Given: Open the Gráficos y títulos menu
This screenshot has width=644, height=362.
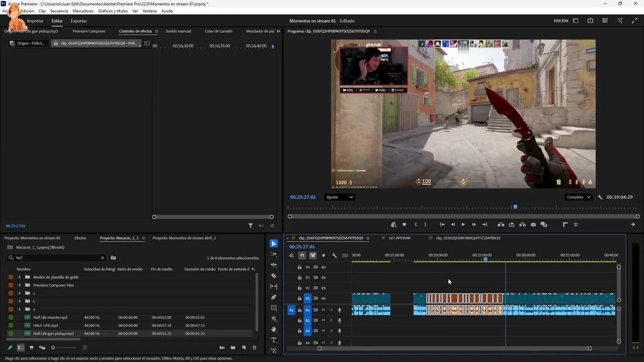Looking at the screenshot, I should point(113,11).
